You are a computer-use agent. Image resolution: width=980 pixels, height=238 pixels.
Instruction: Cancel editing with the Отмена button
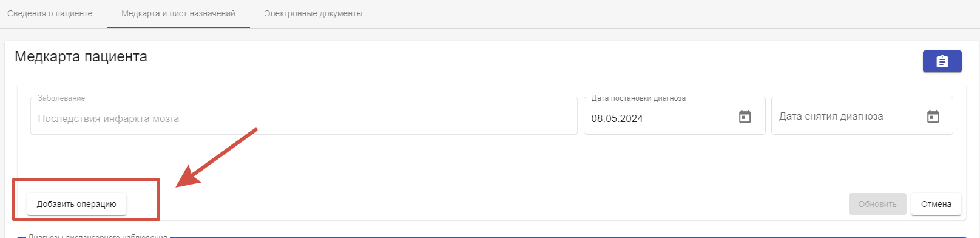(936, 204)
